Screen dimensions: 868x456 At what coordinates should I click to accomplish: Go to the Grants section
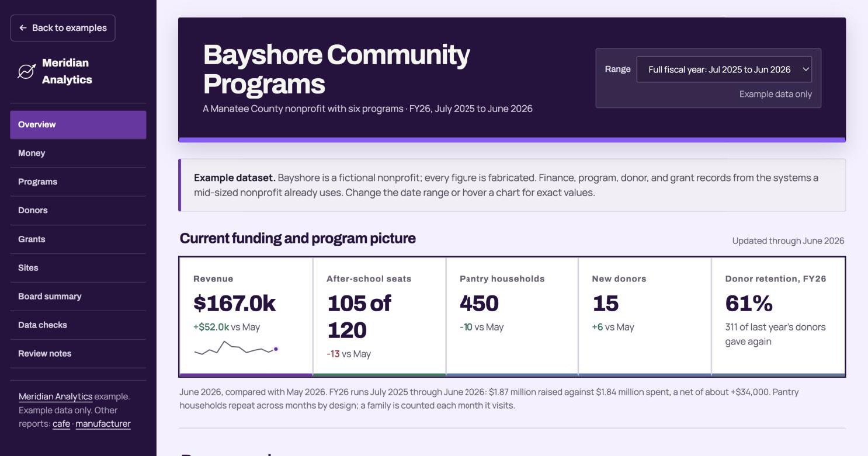click(x=78, y=239)
